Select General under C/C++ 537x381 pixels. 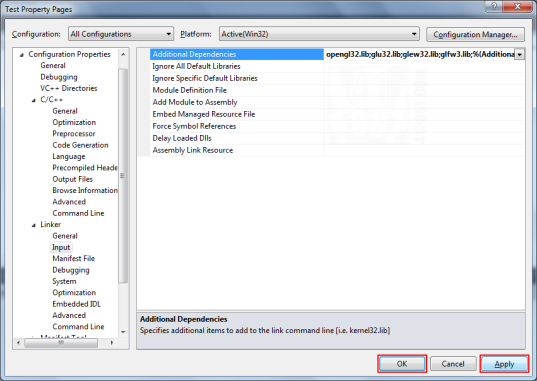[x=65, y=111]
